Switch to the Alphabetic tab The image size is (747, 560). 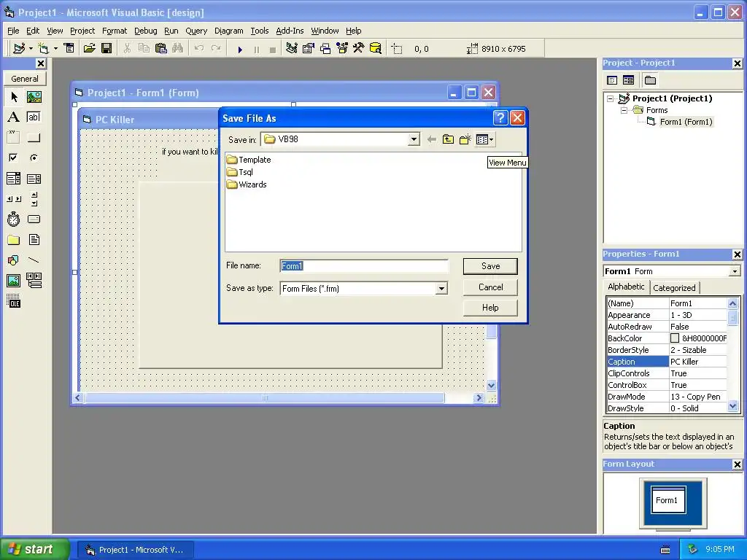[626, 287]
